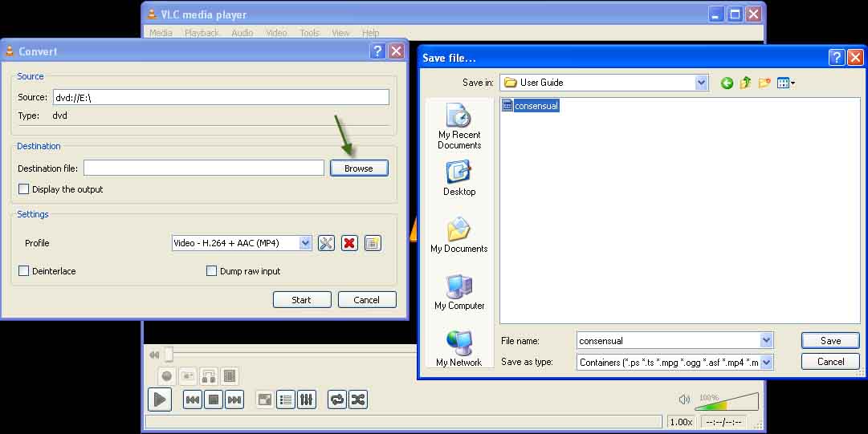Take a snapshot icon in VLC
The width and height of the screenshot is (868, 434).
188,376
